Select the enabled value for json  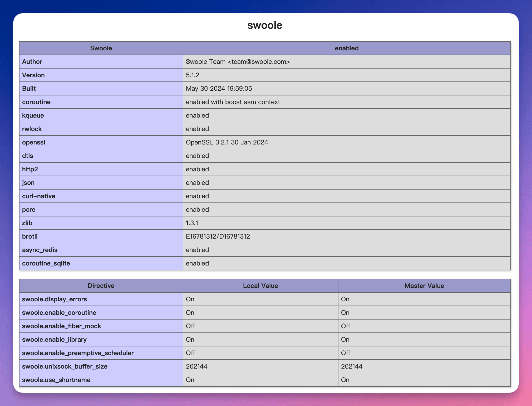(x=197, y=183)
